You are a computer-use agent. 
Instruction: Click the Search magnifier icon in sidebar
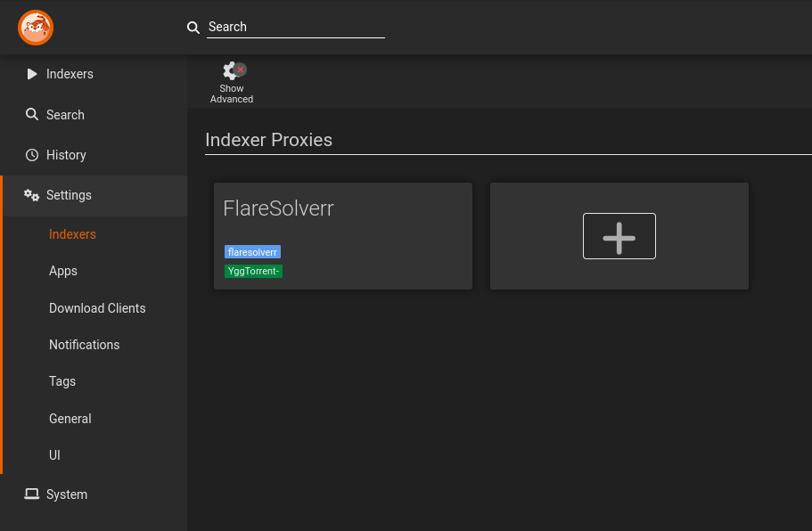32,114
